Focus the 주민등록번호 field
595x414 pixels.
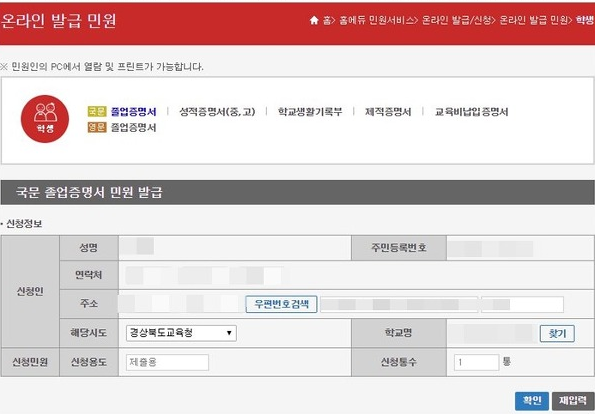pyautogui.click(x=520, y=248)
